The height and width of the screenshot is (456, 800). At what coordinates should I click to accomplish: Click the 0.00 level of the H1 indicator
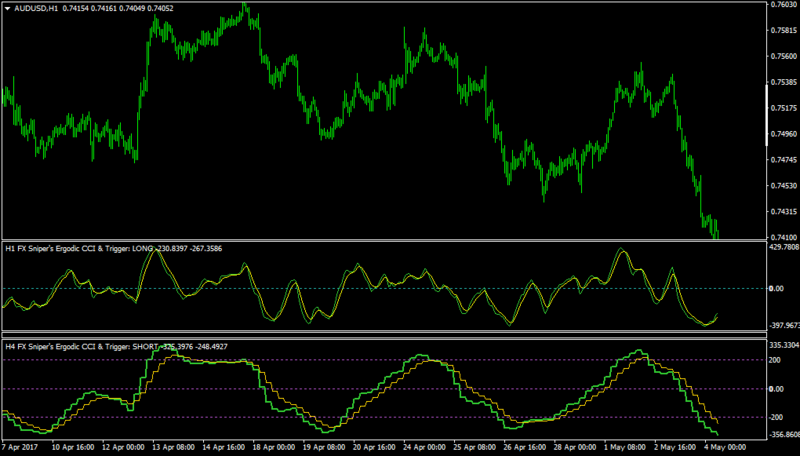[777, 289]
